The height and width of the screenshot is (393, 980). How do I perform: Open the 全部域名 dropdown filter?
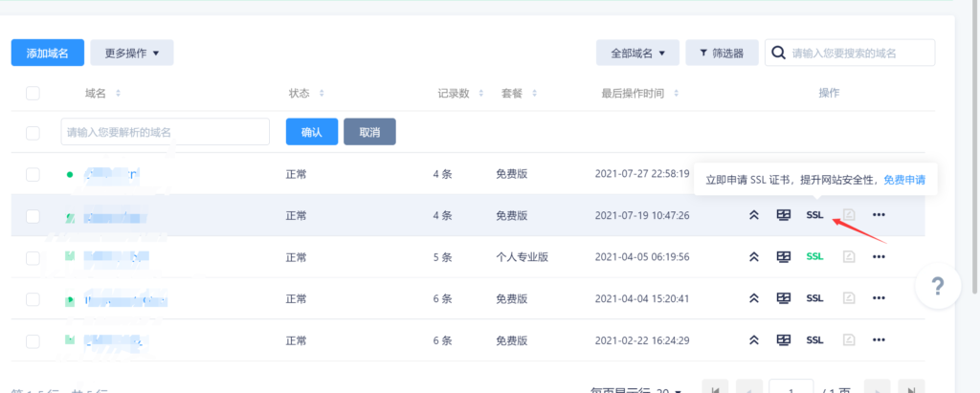[637, 53]
